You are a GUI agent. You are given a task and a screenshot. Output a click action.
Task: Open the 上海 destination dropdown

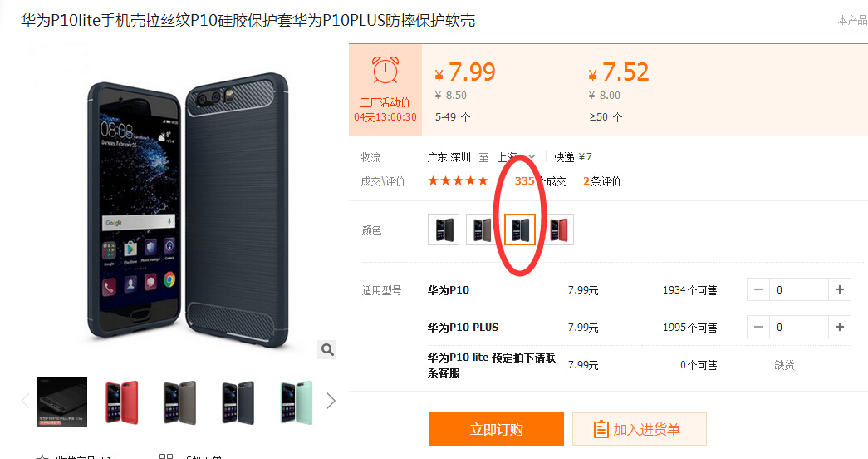516,157
